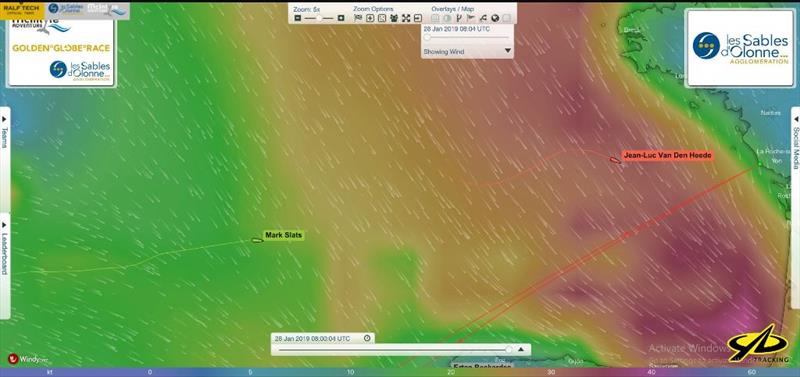800x377 pixels.
Task: Select the Mark Slats boat label
Action: (x=284, y=235)
